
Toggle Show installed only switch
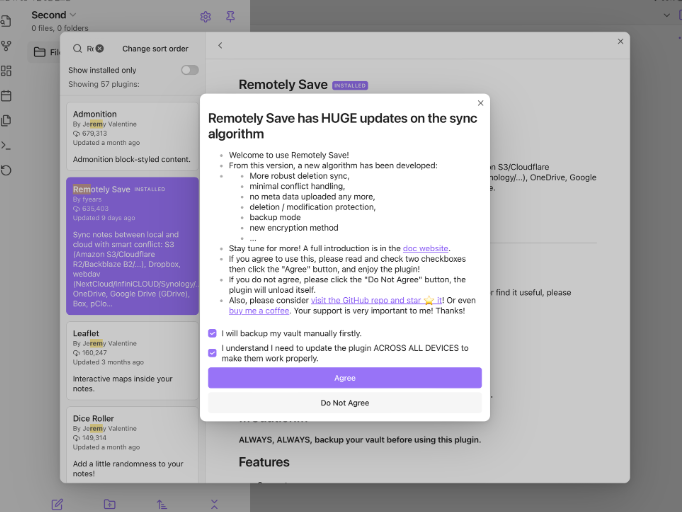click(190, 70)
